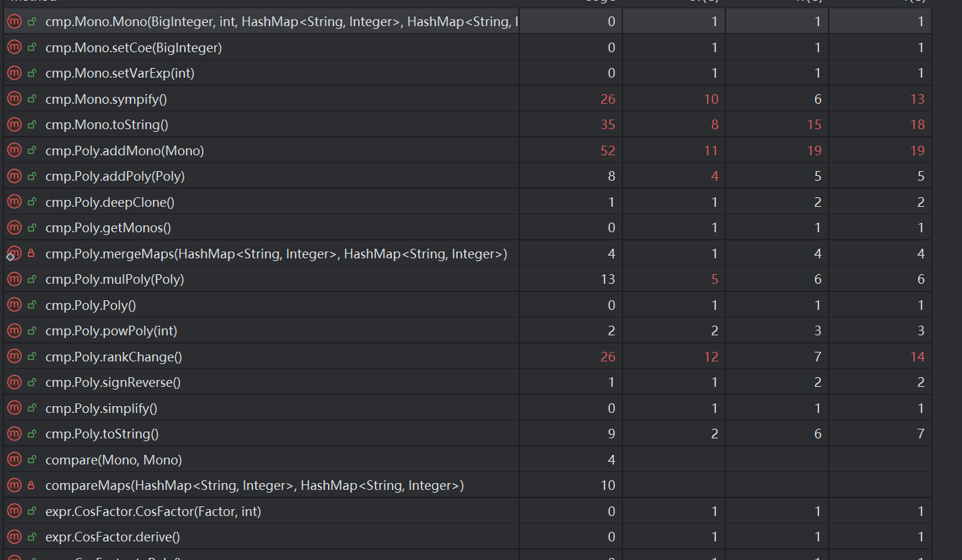Click the public access icon beside cmp.Poly.addMono
Viewport: 962px width, 560px height.
click(32, 150)
